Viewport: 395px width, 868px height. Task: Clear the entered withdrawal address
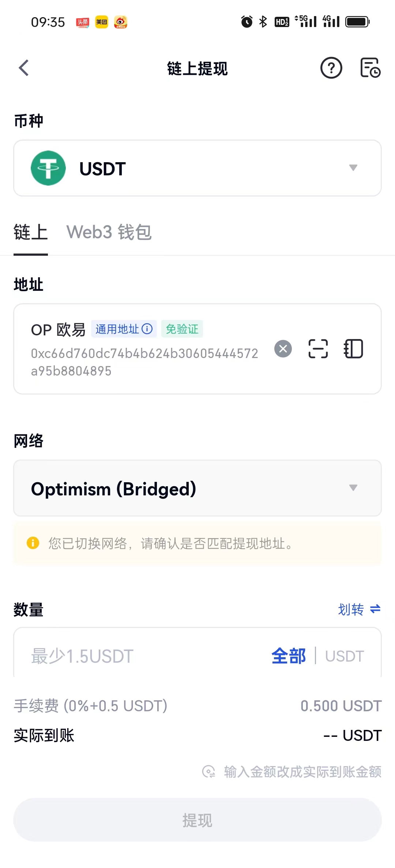pyautogui.click(x=283, y=349)
